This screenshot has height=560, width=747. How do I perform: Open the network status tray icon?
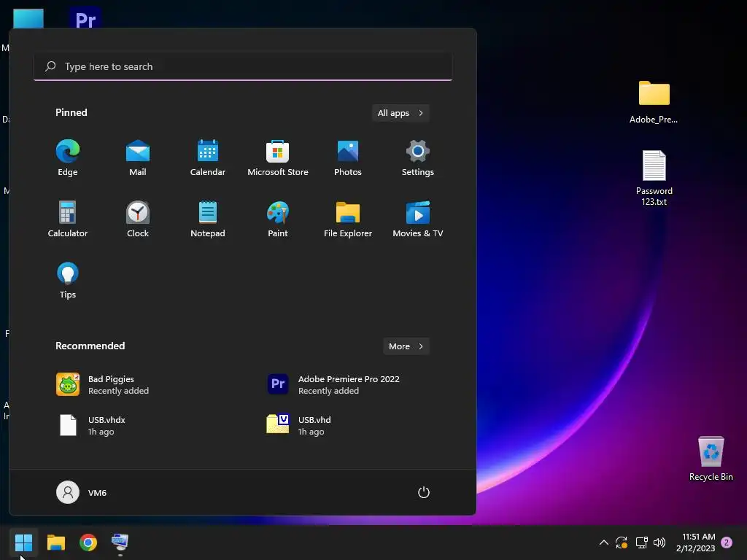point(641,542)
